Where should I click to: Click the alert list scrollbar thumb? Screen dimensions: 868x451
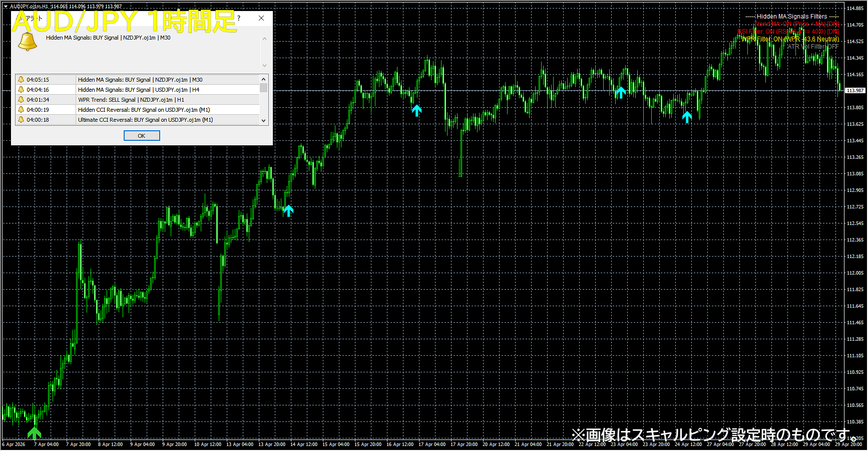(264, 88)
